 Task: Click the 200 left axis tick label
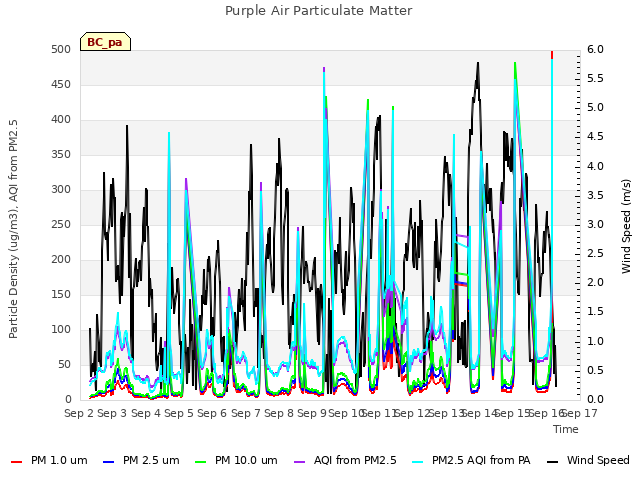(x=61, y=260)
